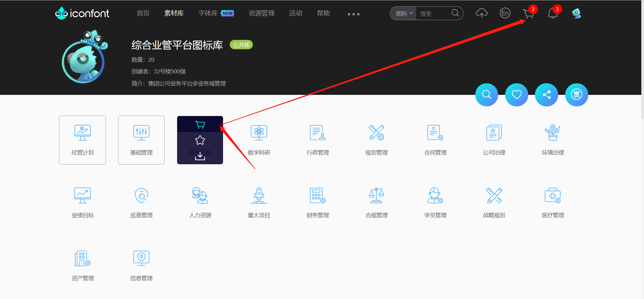This screenshot has width=644, height=299.
Task: Click the cloud upload icon
Action: point(481,13)
